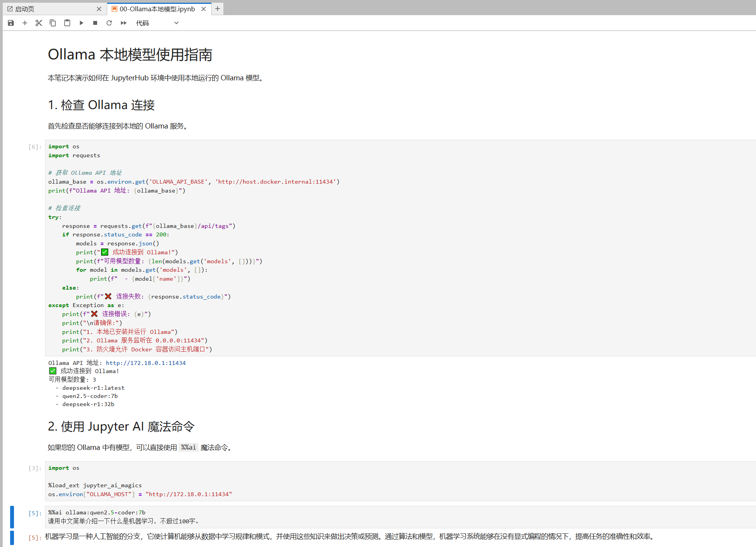Click the %load_ext jupyter_ai_magics line

pos(95,485)
